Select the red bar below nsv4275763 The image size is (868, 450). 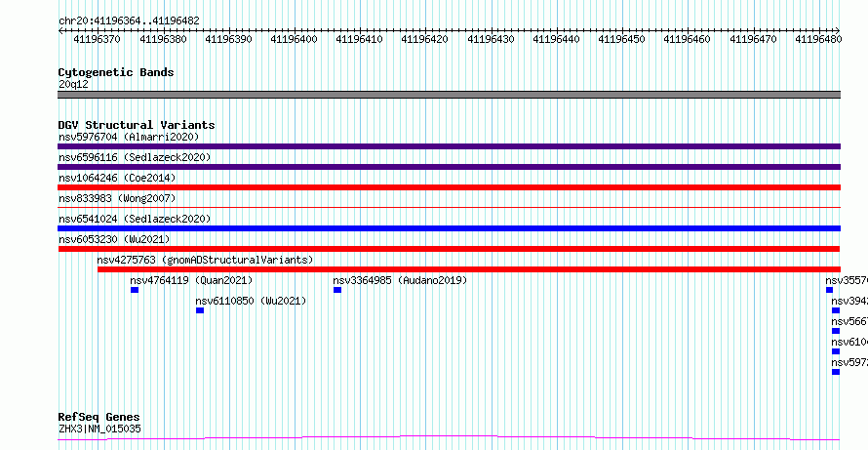pos(469,269)
